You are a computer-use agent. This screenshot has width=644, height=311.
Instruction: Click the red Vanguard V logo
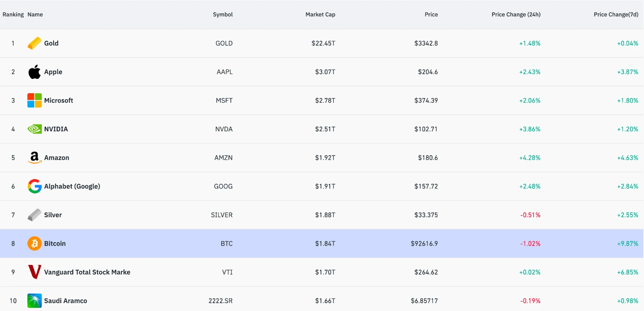click(x=34, y=272)
